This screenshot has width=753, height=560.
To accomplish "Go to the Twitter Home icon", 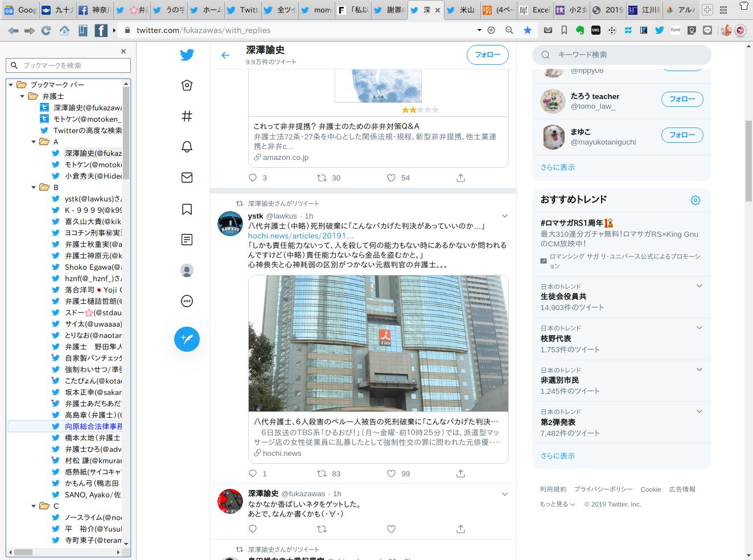I will pyautogui.click(x=187, y=85).
